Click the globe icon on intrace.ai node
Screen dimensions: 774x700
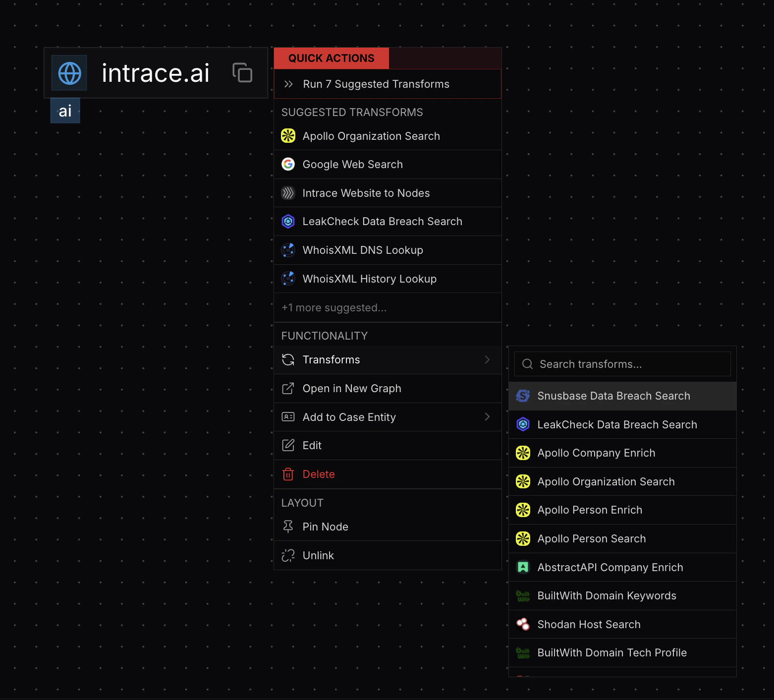[x=69, y=73]
